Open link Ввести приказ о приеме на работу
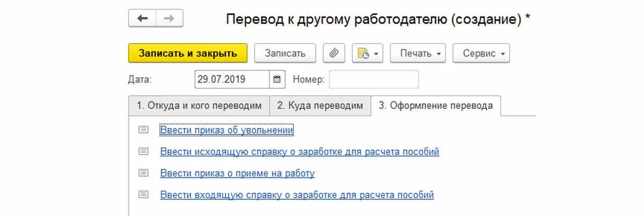The height and width of the screenshot is (216, 644). coord(237,173)
